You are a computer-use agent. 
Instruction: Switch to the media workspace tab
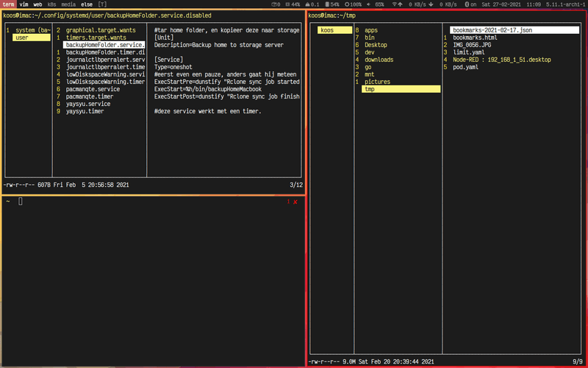coord(68,4)
